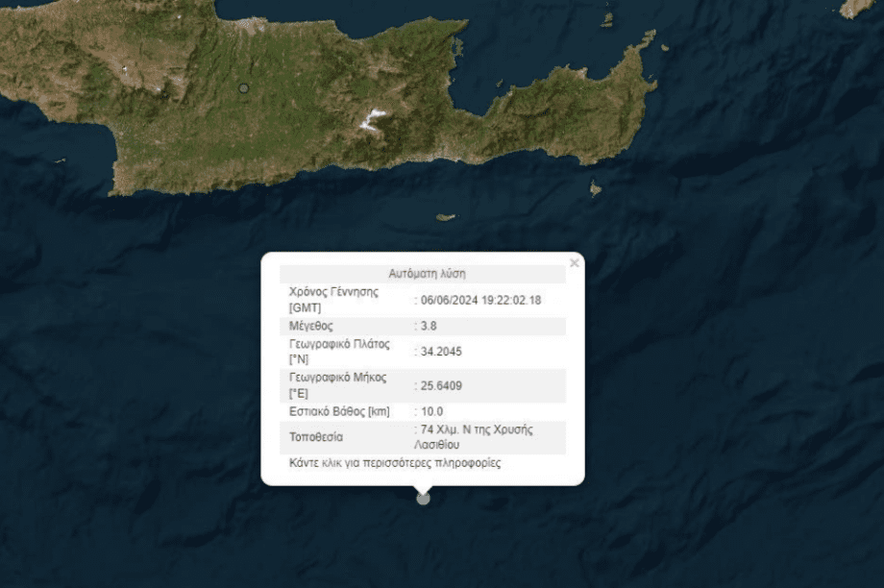884x588 pixels.
Task: Click the small Chrysi island south of Crete
Action: coord(445,216)
